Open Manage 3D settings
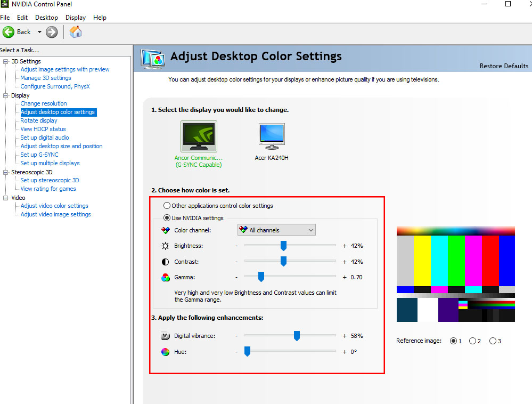 (x=46, y=78)
